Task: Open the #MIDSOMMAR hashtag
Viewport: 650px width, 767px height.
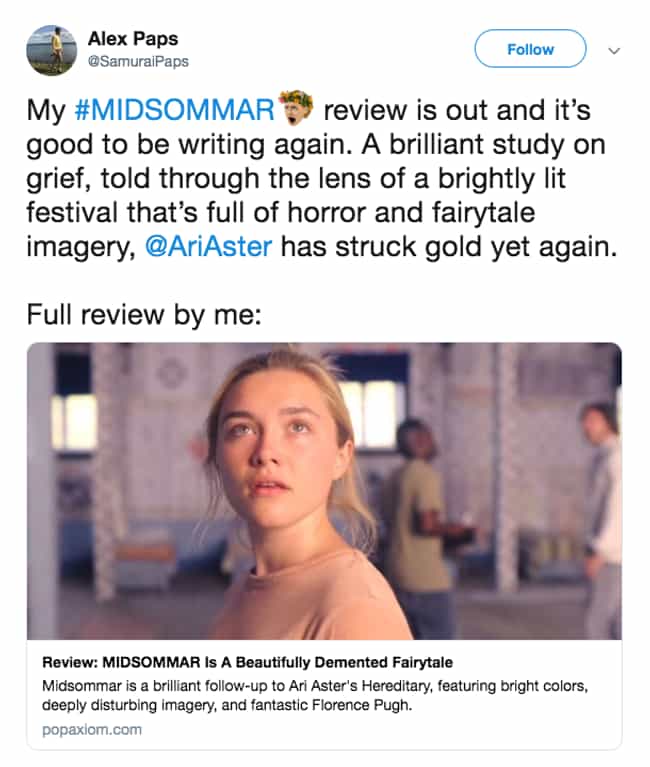Action: 175,110
